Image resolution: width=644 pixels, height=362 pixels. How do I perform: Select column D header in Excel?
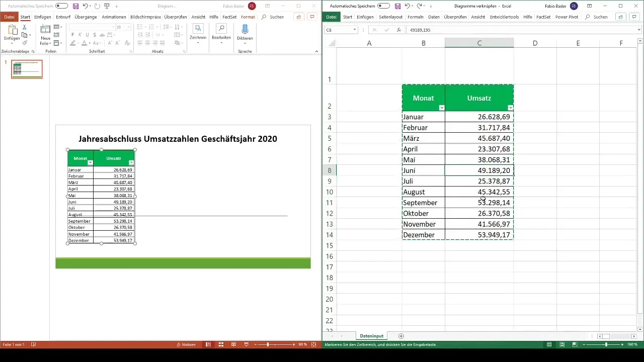[x=535, y=43]
